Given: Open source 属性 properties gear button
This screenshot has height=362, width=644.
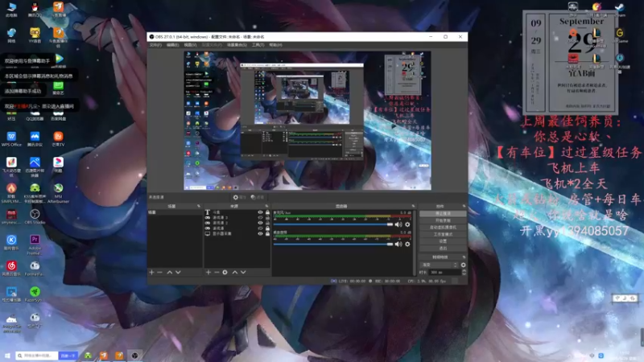Looking at the screenshot, I should point(239,197).
